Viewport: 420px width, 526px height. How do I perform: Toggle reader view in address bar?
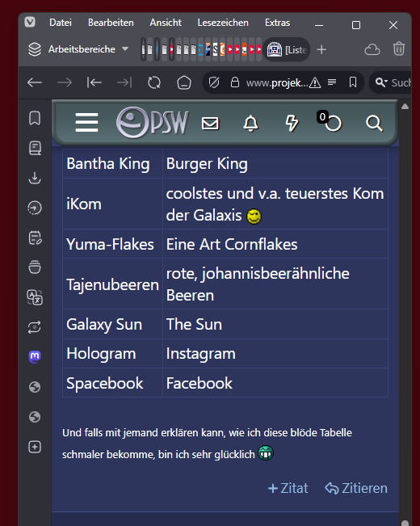pos(332,82)
